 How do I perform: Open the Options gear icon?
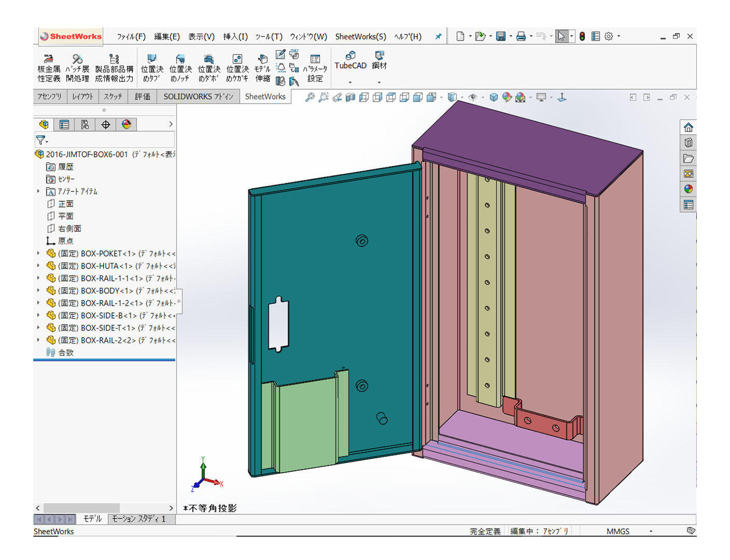[x=609, y=36]
